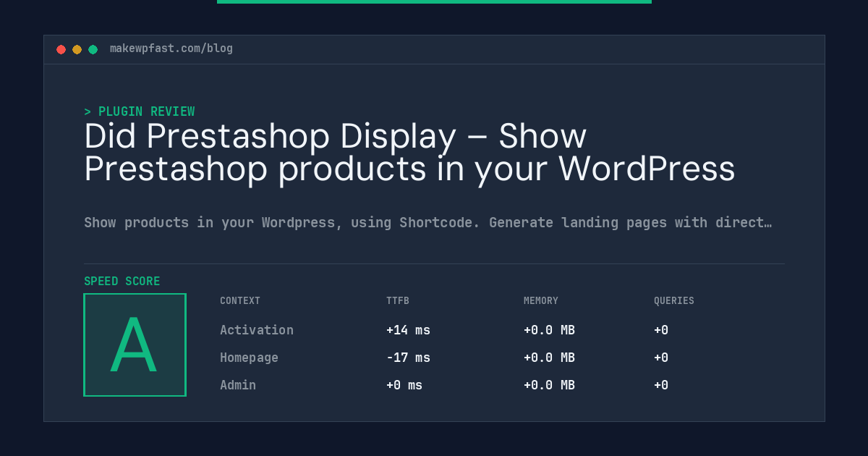This screenshot has width=868, height=456.
Task: Click the 'SPEED SCORE' label
Action: [122, 281]
